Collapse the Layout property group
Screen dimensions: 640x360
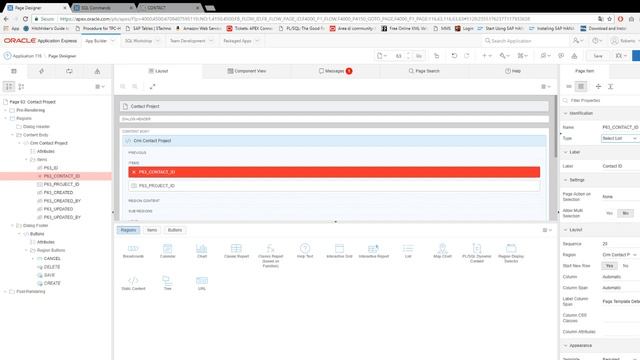[x=566, y=230]
